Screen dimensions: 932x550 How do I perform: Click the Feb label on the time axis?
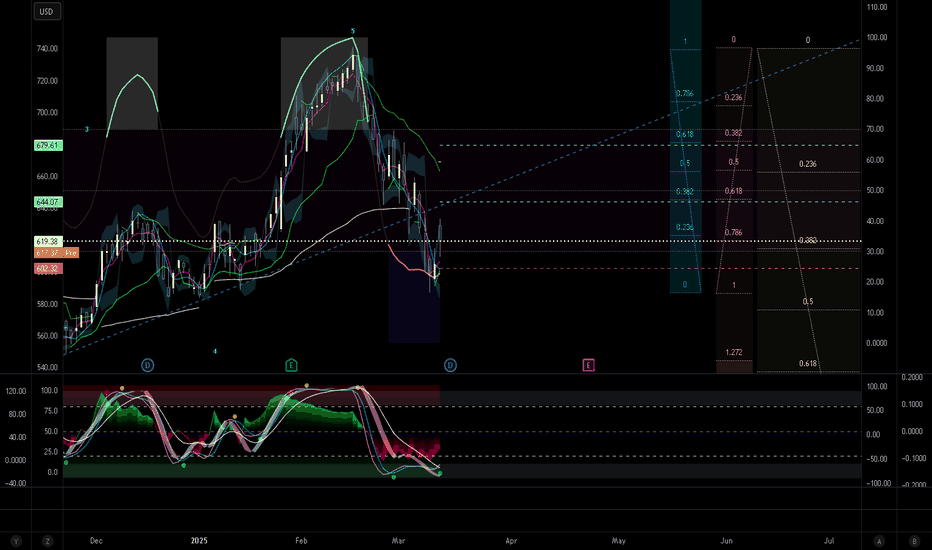(301, 540)
